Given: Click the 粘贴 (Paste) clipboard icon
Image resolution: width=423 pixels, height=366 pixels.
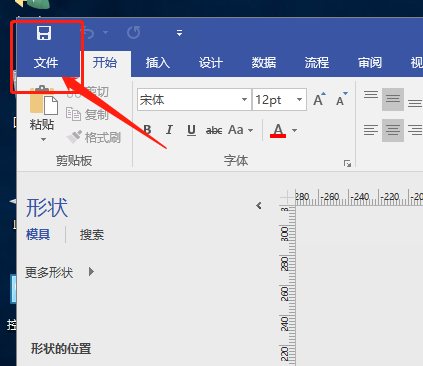Looking at the screenshot, I should [43, 100].
